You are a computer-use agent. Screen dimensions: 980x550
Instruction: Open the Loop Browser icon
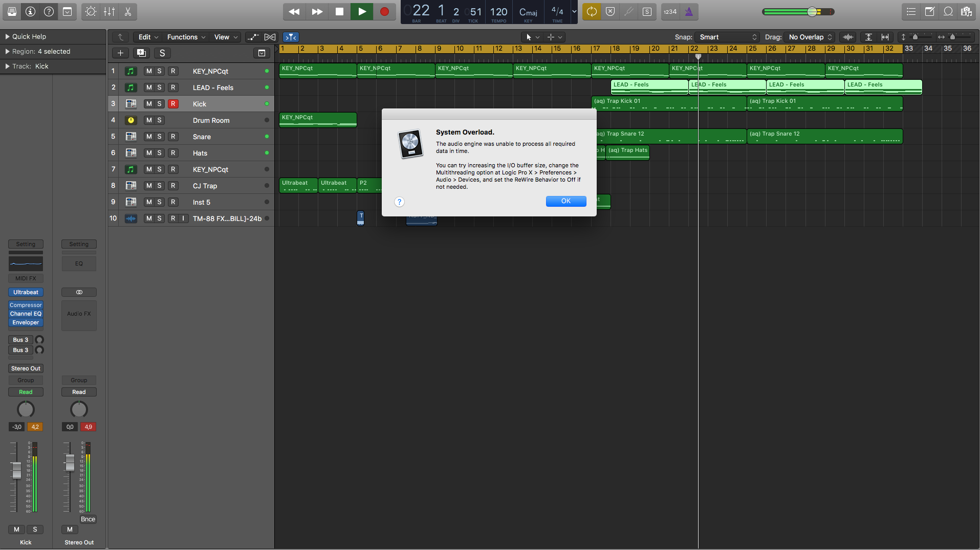[948, 11]
